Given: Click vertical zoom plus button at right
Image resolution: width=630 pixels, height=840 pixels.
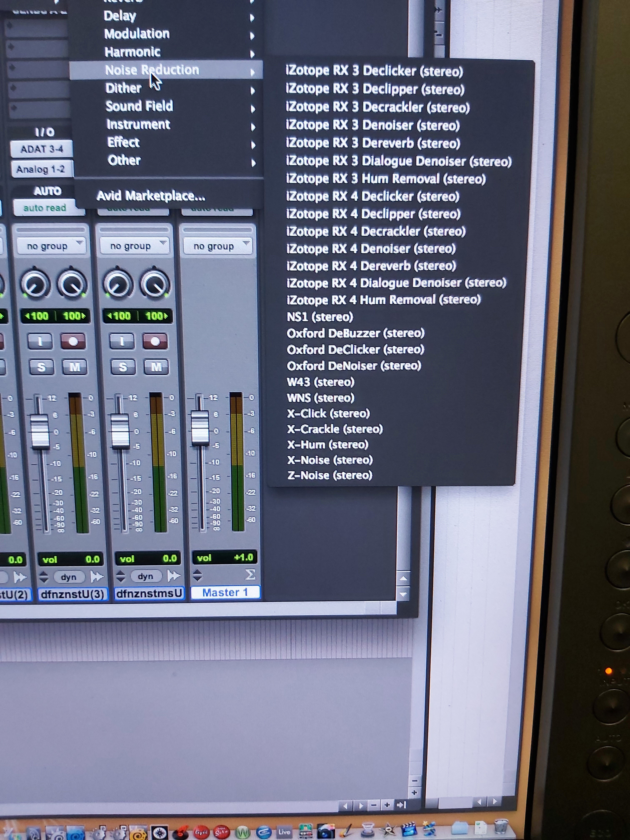Looking at the screenshot, I should tap(415, 792).
